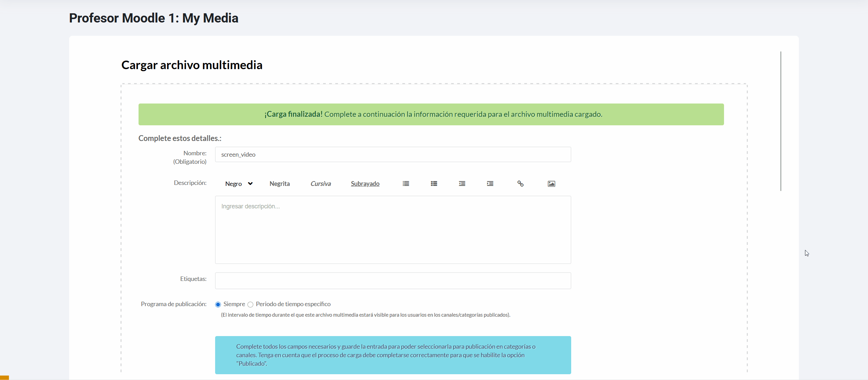
Task: Click the green Carga finalizada success banner
Action: (x=431, y=114)
